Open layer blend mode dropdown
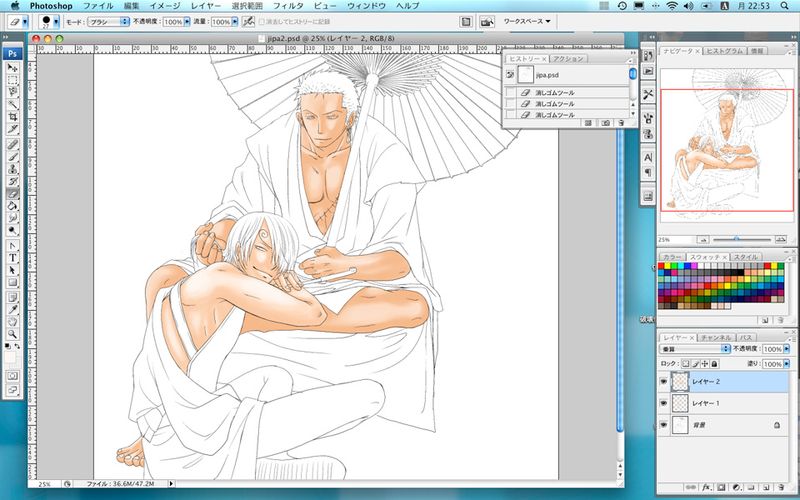800x500 pixels. (695, 349)
